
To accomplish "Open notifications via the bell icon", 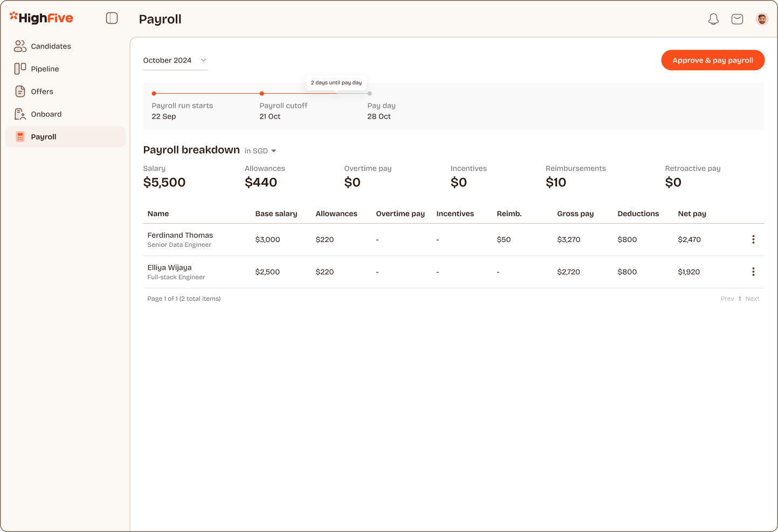I will (713, 18).
